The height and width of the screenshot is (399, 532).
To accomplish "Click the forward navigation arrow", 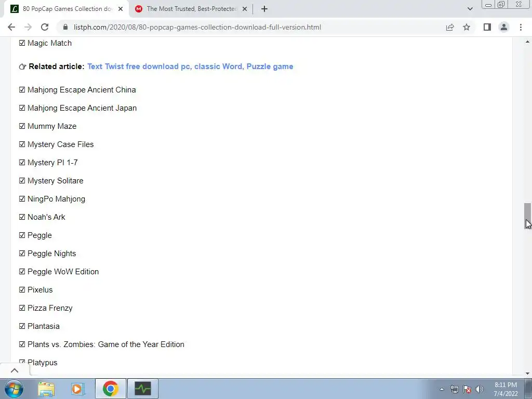I will pyautogui.click(x=28, y=27).
